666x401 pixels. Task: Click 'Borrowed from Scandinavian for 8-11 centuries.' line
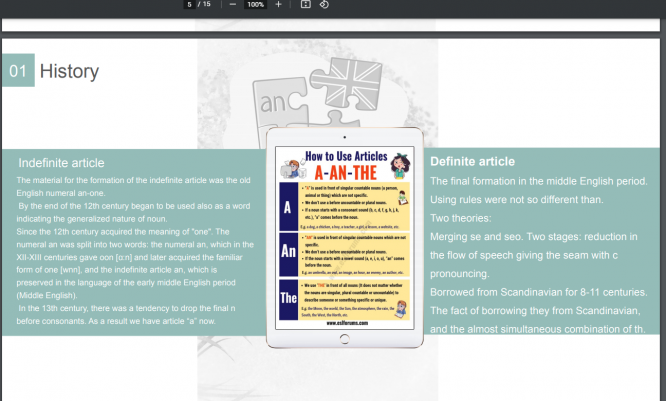click(539, 292)
